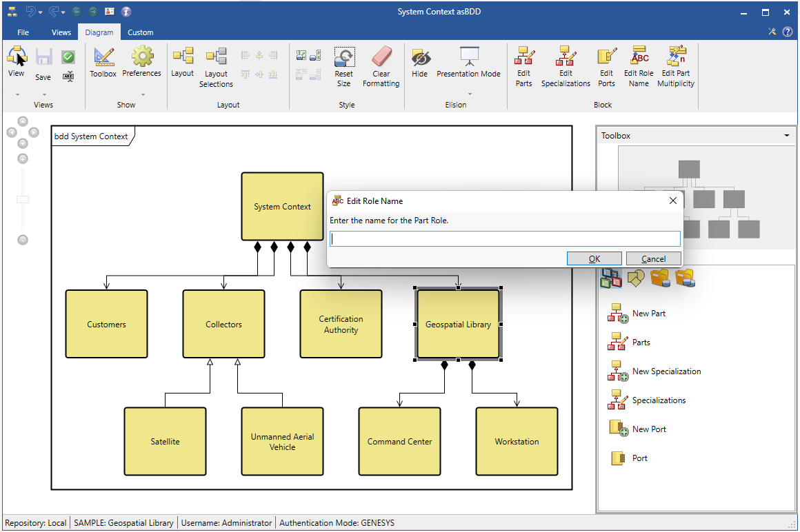Open the Presentation Mode dropdown arrow

click(x=469, y=94)
